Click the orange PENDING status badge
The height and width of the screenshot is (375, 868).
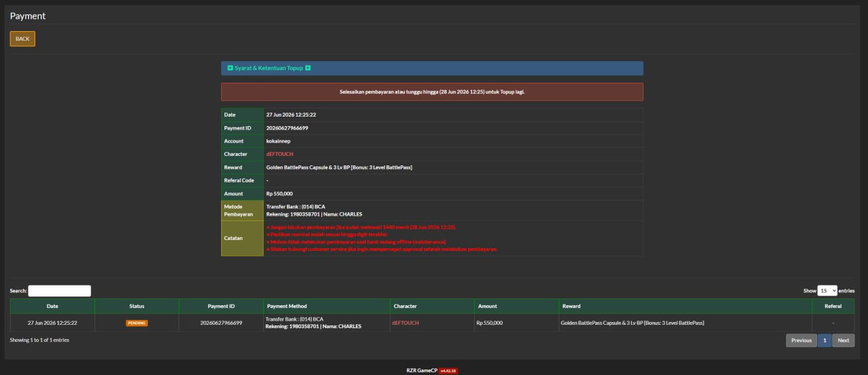(136, 323)
